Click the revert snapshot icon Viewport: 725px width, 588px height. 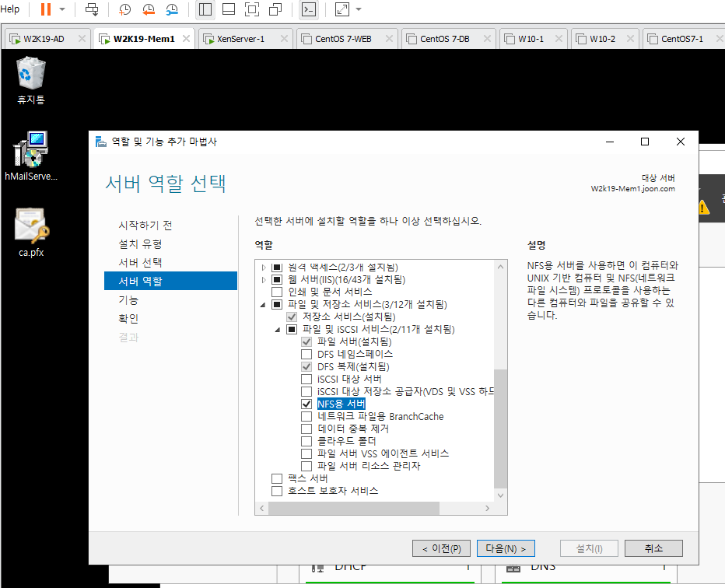pos(149,9)
